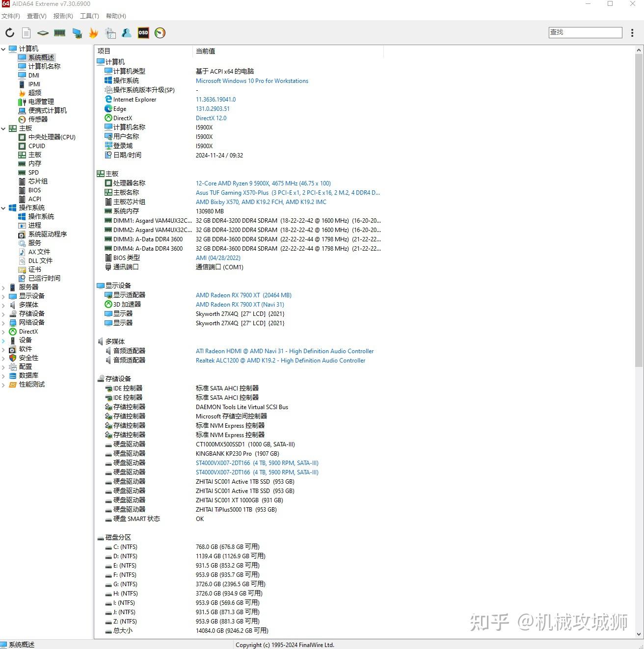This screenshot has height=649, width=644.
Task: Expand the 性能测试 tree node
Action: click(x=3, y=385)
